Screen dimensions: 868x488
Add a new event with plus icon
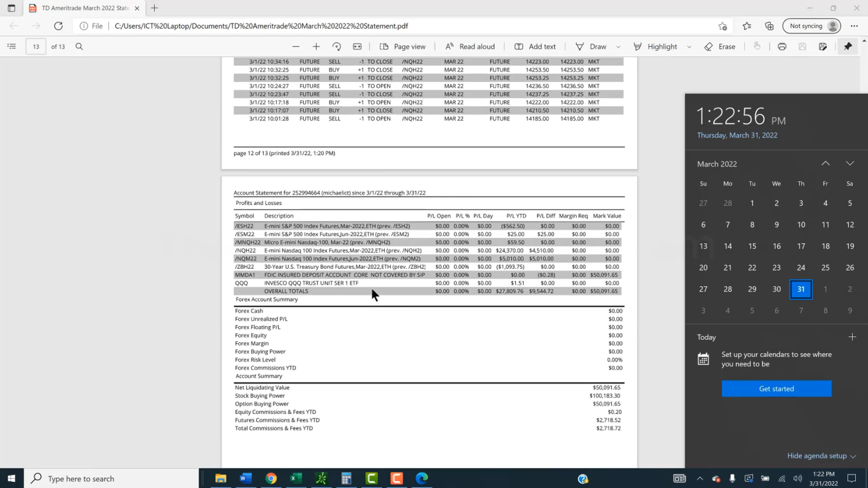click(852, 337)
